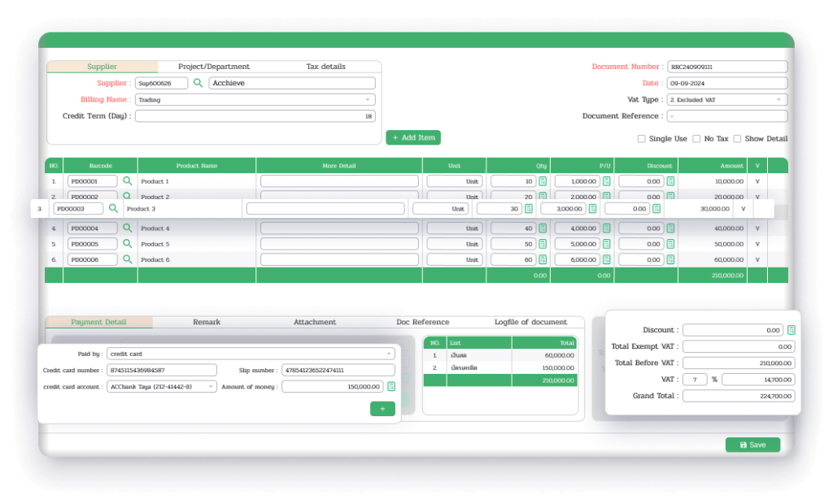Open price calculator icon for Product 4
Image resolution: width=833 pixels, height=504 pixels.
[x=607, y=228]
